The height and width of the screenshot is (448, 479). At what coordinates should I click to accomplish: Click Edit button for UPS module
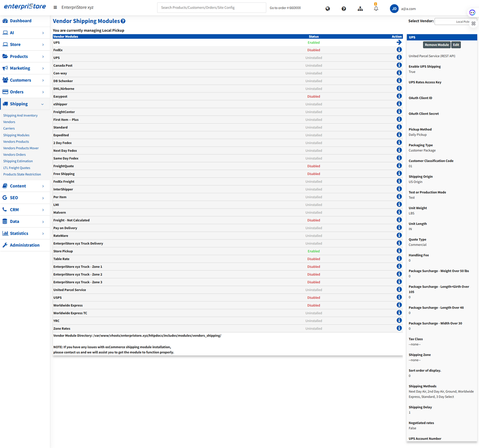(x=456, y=45)
